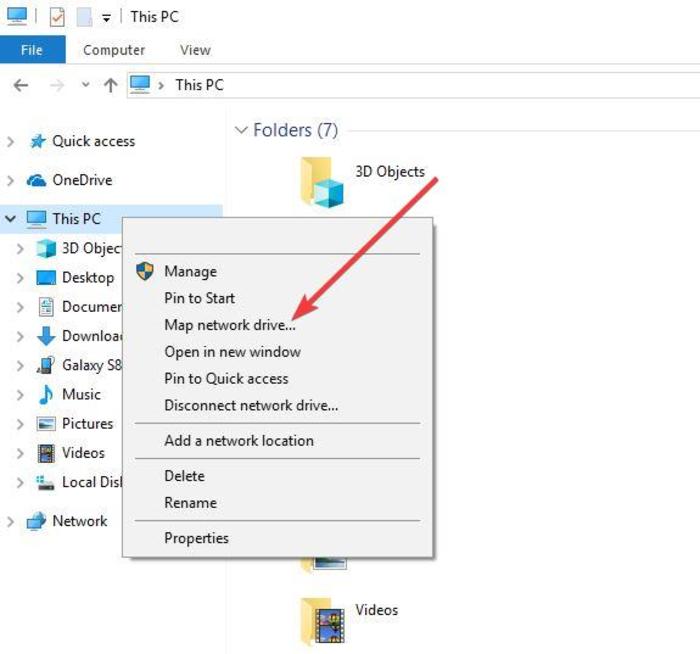Click the OneDrive cloud icon

tap(36, 180)
